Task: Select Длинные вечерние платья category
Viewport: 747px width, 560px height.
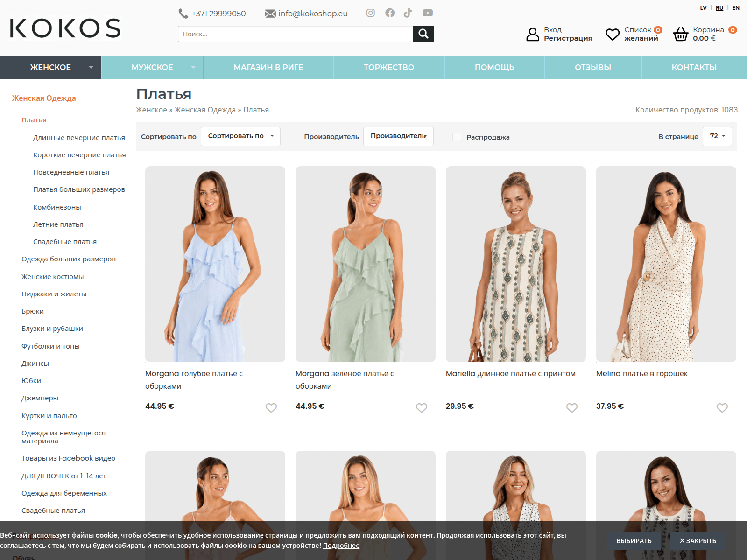Action: tap(79, 138)
